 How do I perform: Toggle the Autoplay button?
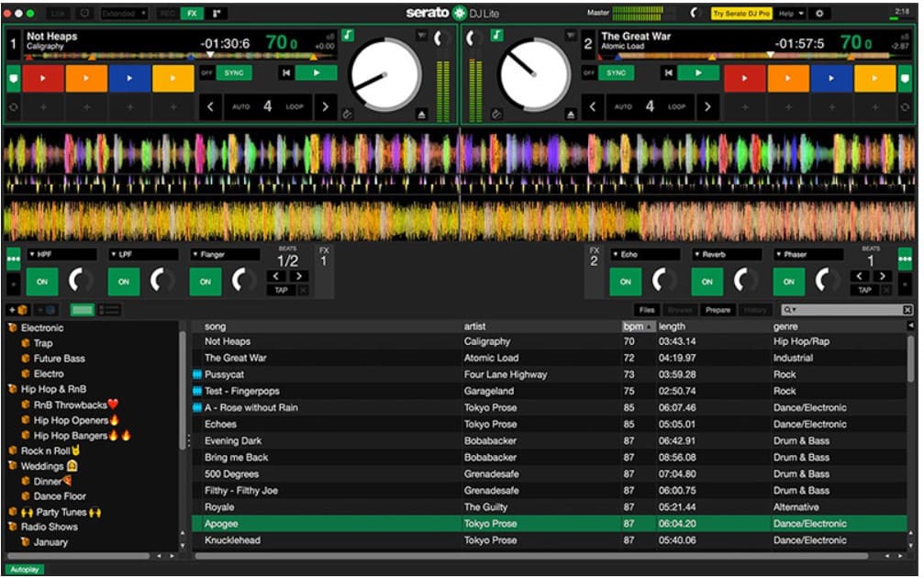pos(25,570)
